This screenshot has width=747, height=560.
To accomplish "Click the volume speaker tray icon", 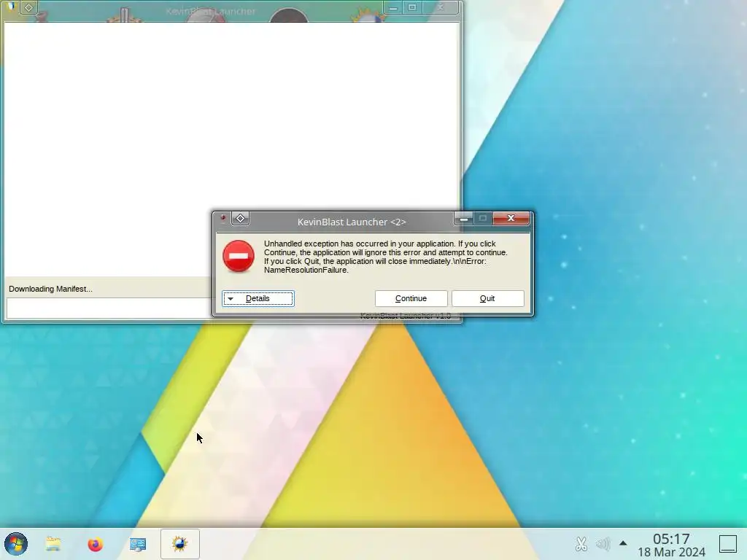I will [x=603, y=544].
